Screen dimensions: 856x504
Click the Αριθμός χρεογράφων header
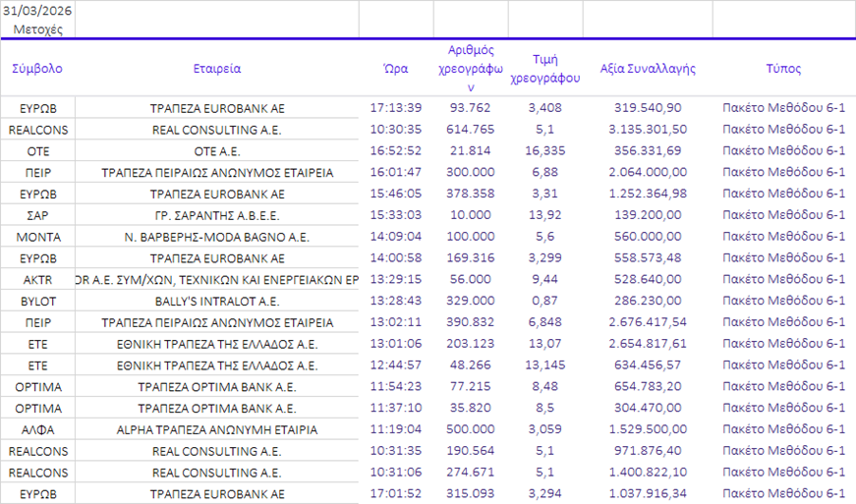tap(471, 69)
